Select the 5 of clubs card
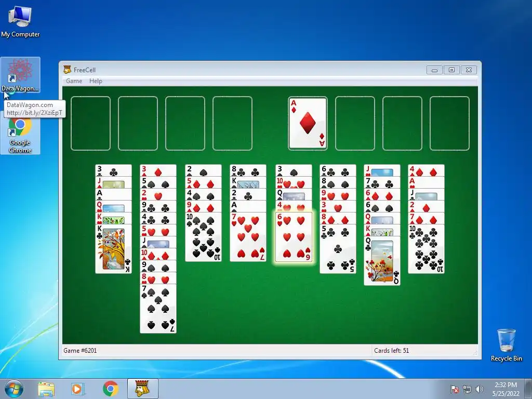Screen dimensions: 532x399 pos(338,249)
